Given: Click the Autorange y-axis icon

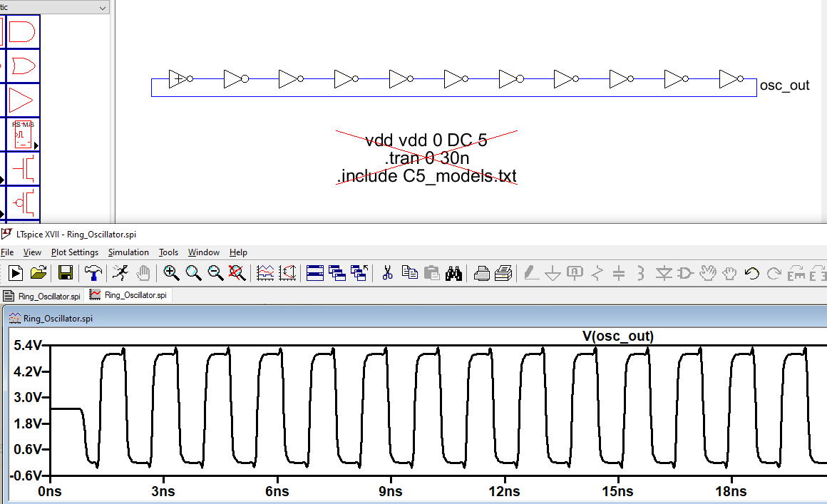Looking at the screenshot, I should (287, 273).
